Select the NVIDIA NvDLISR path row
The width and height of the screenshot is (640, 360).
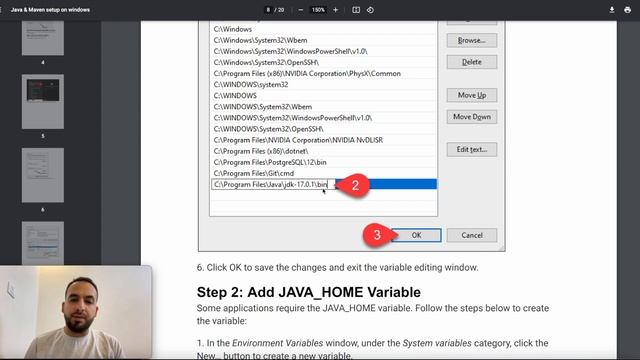coord(323,140)
